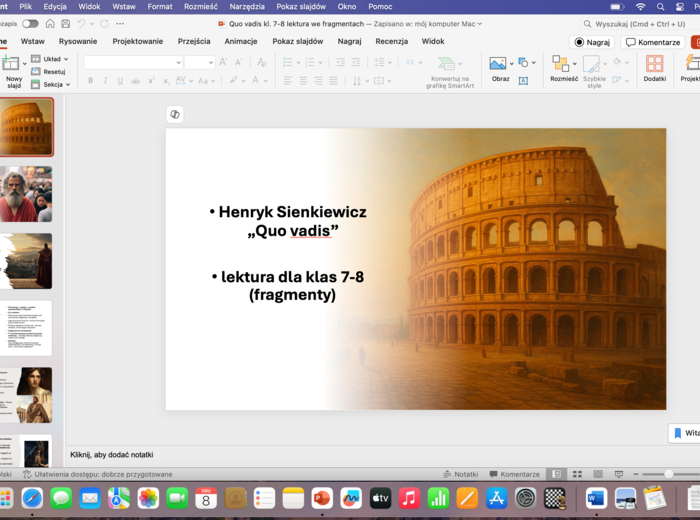Image resolution: width=700 pixels, height=520 pixels.
Task: Toggle normal view button in status bar
Action: click(x=556, y=474)
